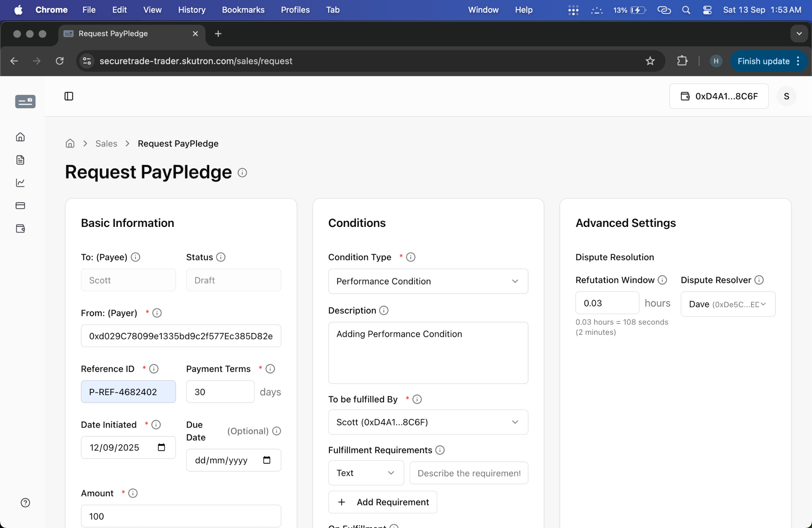Image resolution: width=812 pixels, height=528 pixels.
Task: Show info icon for Condition Type
Action: tap(411, 257)
